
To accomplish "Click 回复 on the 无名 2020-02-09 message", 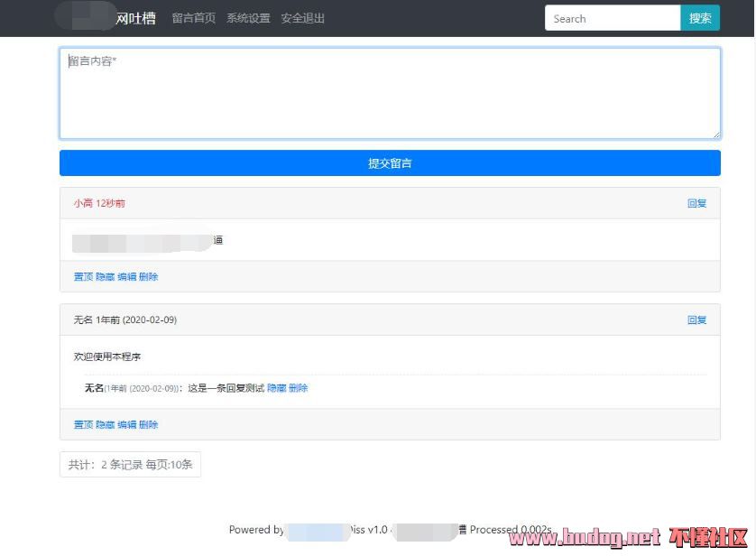I will (x=696, y=320).
